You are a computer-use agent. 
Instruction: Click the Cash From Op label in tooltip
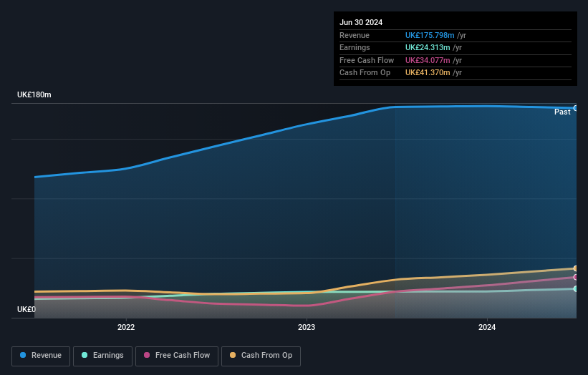pos(365,73)
